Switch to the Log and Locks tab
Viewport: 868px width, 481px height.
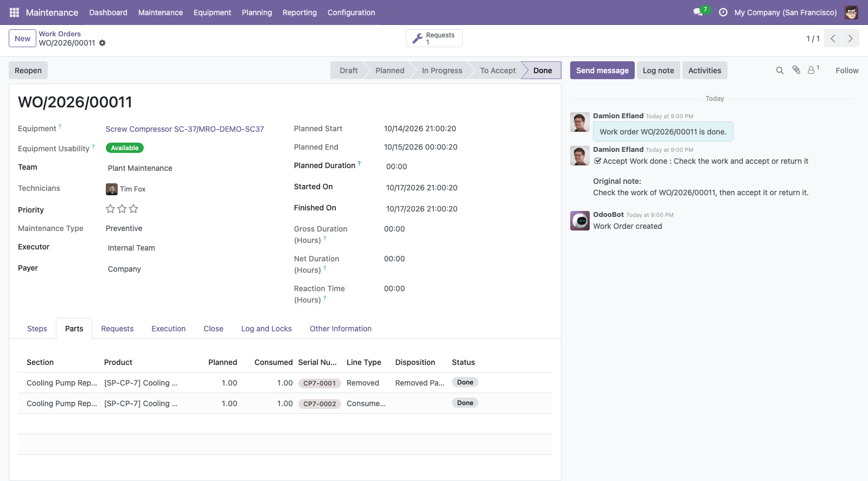click(266, 329)
